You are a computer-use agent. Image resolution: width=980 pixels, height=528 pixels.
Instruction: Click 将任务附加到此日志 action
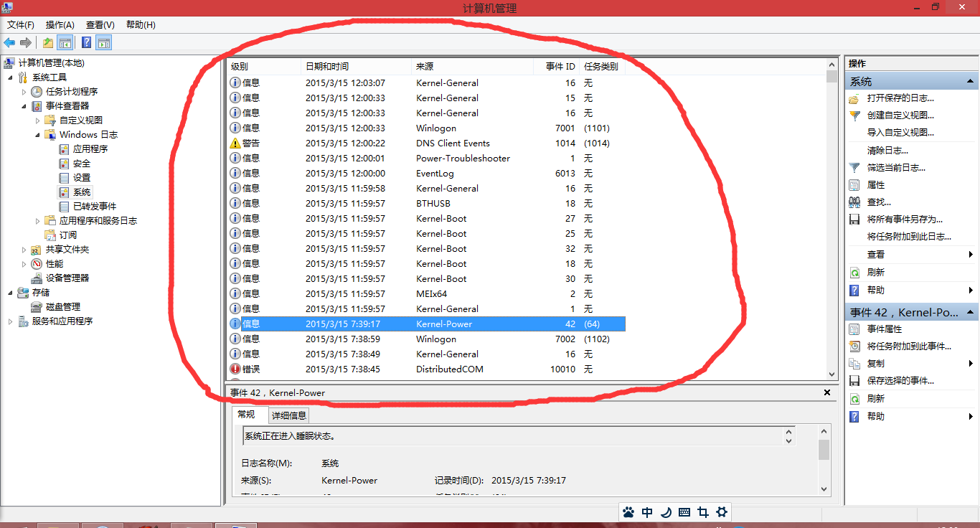click(909, 237)
